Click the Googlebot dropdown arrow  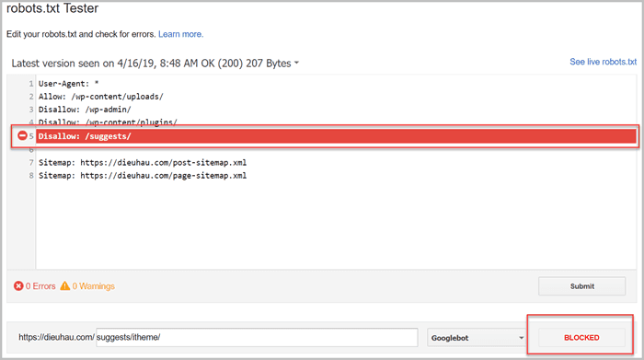pyautogui.click(x=522, y=338)
